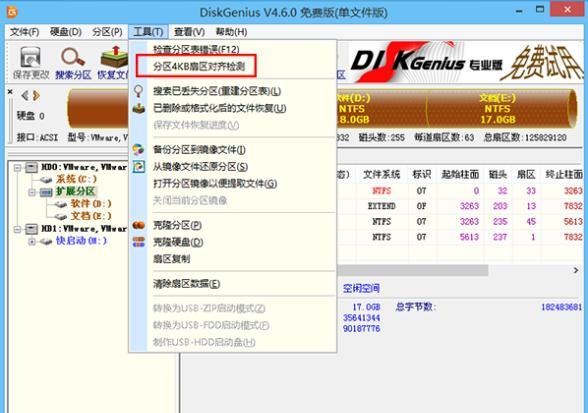
Task: Click the 扇区 column header
Action: [x=526, y=174]
